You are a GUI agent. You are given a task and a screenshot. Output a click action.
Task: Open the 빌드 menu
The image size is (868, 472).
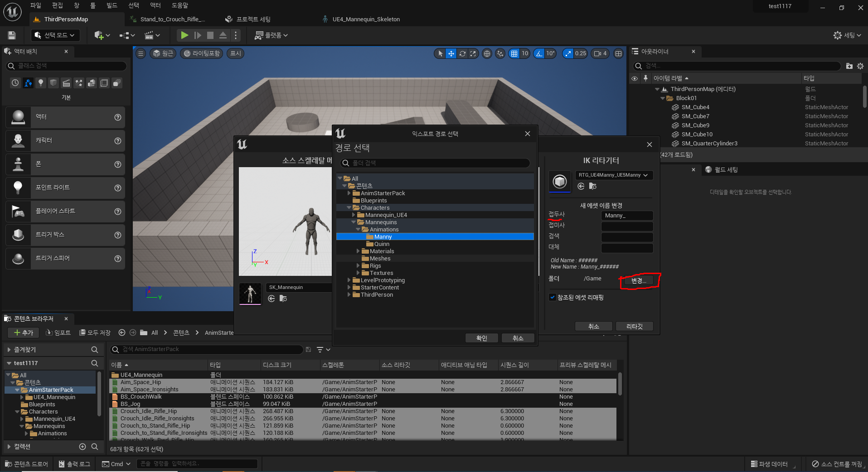pos(112,5)
